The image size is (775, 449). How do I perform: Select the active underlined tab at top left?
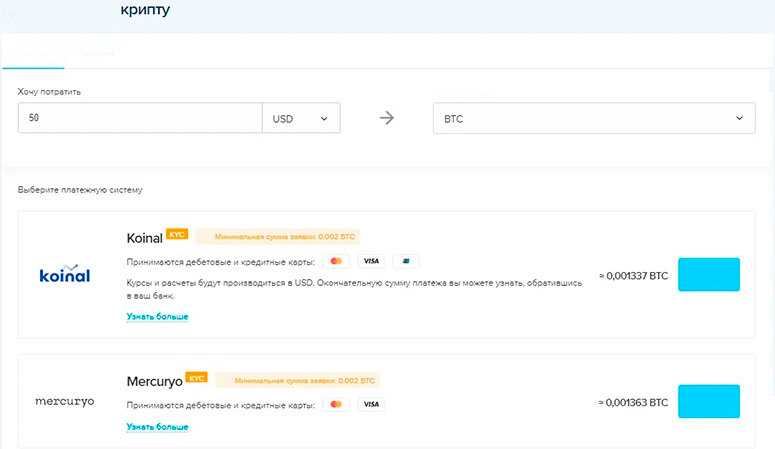(x=33, y=52)
